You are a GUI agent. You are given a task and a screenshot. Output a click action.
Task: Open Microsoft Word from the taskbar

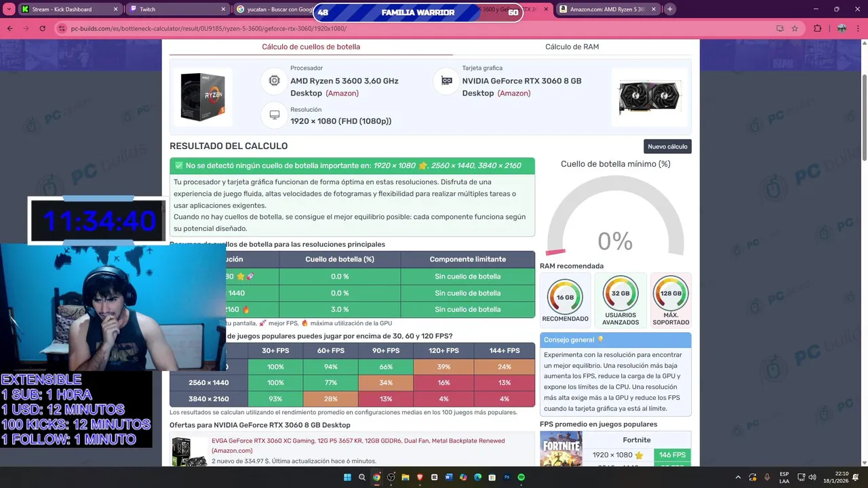[449, 477]
